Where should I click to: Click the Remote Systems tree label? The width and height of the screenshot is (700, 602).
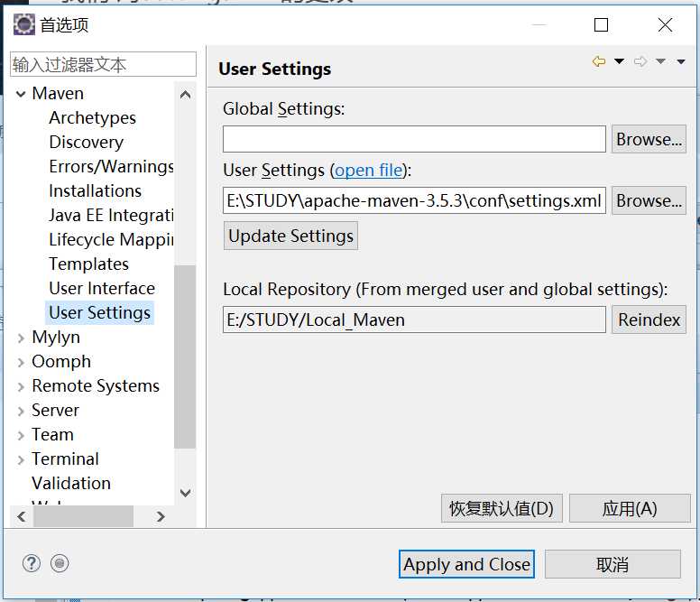(96, 386)
